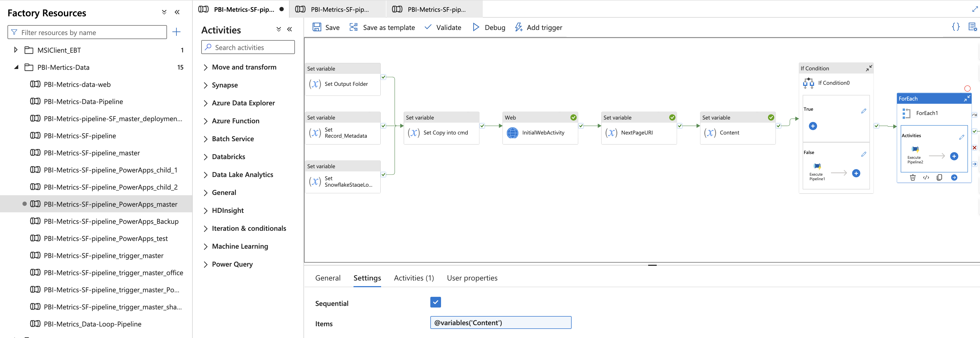Select the Set Copy into cmd activity
Screen dimensions: 980x338
(441, 128)
